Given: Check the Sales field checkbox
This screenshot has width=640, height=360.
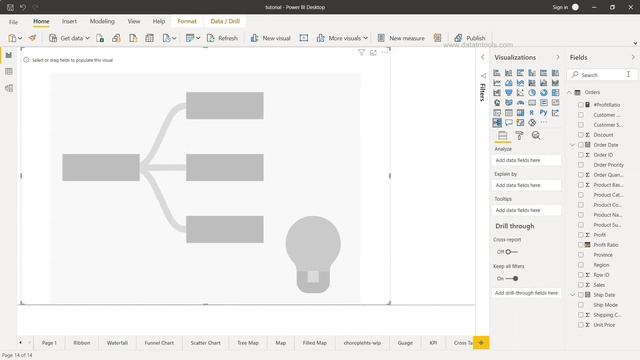Looking at the screenshot, I should click(x=581, y=285).
